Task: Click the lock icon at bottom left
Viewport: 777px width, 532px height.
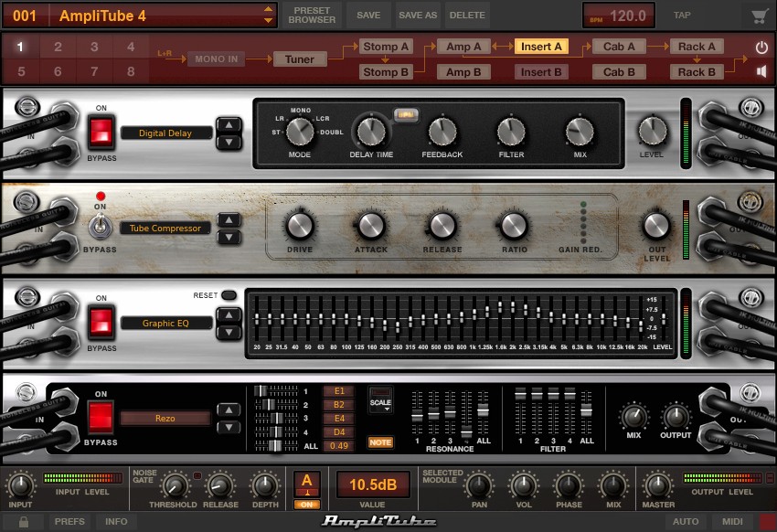Action: [x=23, y=522]
